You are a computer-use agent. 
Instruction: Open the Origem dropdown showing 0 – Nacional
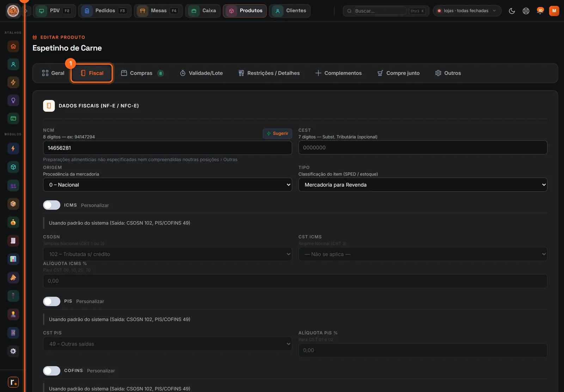point(167,185)
